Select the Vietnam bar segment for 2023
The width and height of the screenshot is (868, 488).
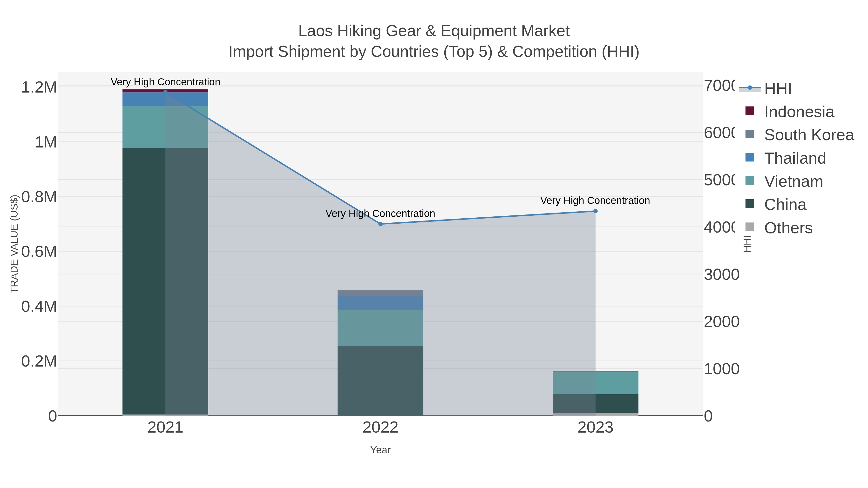[595, 383]
